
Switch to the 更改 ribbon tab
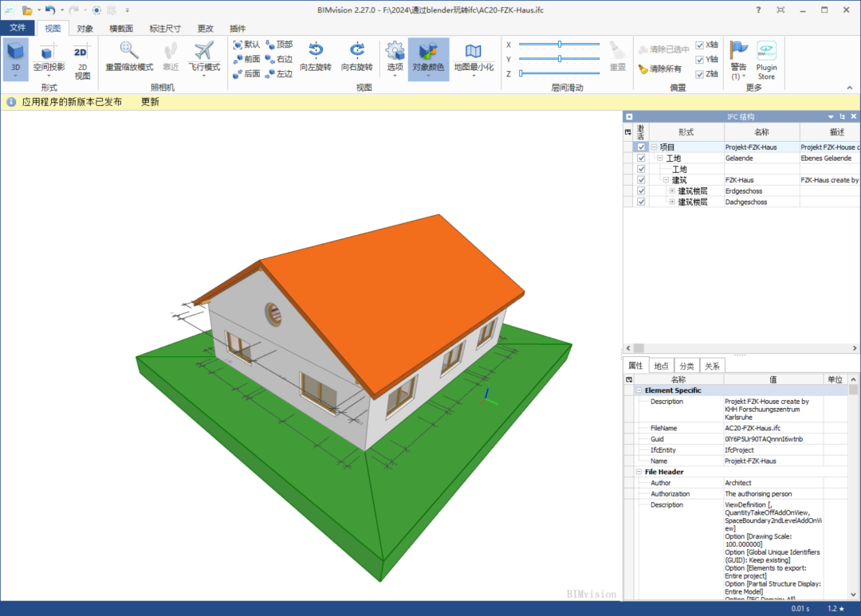coord(205,29)
